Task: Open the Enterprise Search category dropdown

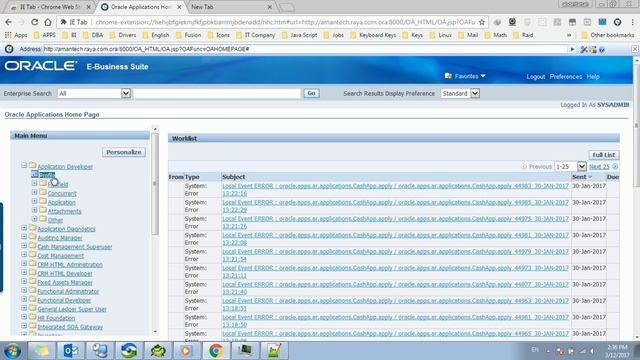Action: (x=126, y=93)
